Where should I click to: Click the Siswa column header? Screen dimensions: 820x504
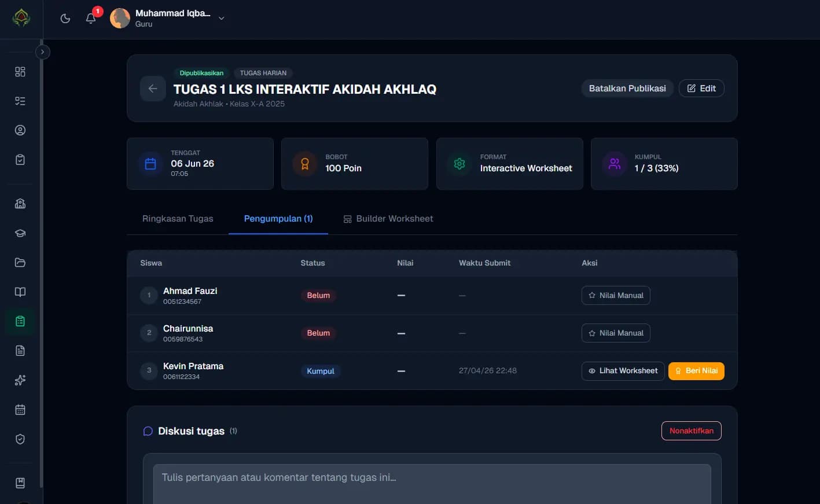[x=151, y=263]
